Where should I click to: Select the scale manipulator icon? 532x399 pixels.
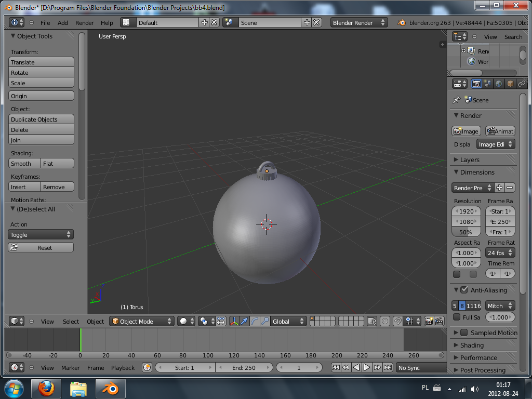[x=265, y=321]
